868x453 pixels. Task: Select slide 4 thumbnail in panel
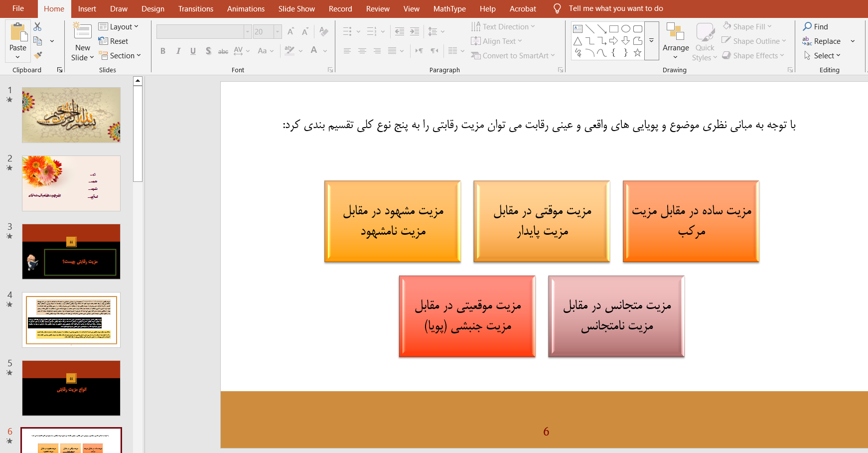tap(71, 320)
